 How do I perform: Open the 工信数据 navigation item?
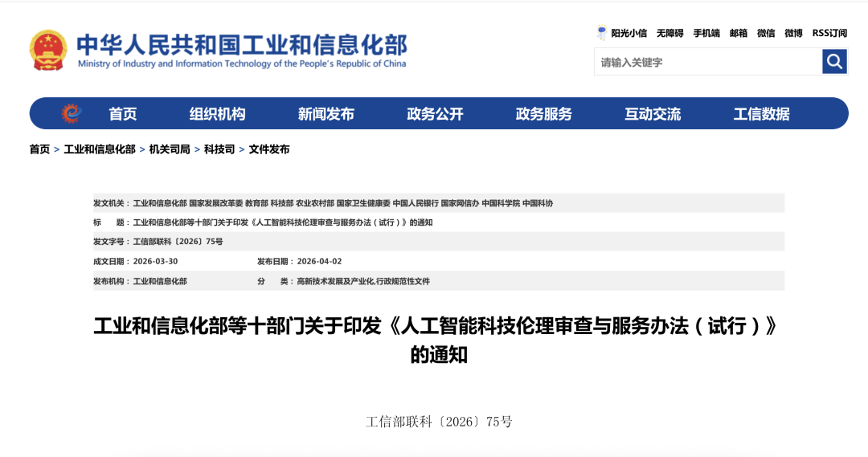[761, 114]
